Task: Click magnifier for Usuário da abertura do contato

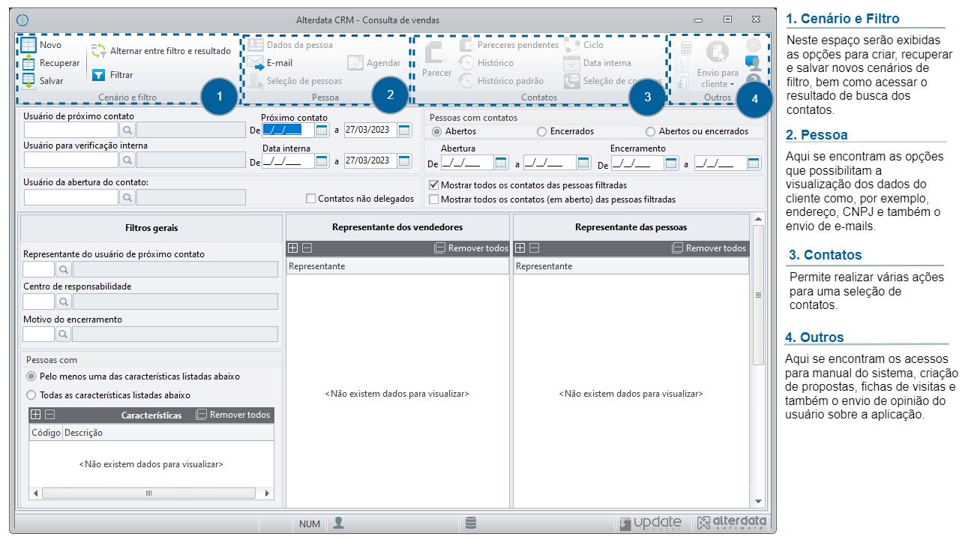Action: pyautogui.click(x=127, y=197)
